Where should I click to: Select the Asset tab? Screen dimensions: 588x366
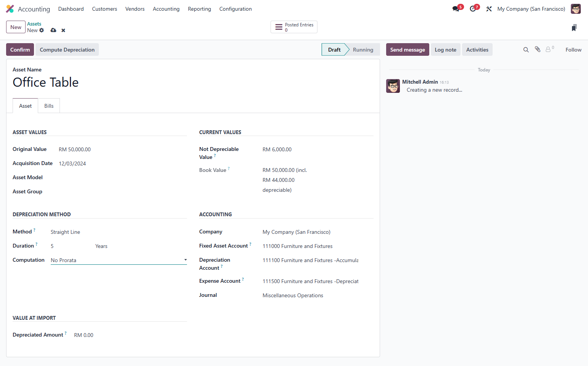26,106
